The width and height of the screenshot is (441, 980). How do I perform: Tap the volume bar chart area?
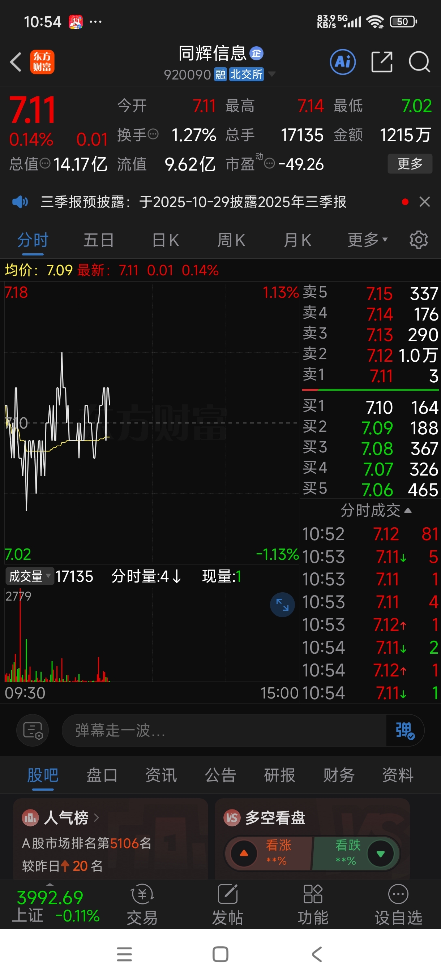pyautogui.click(x=151, y=635)
